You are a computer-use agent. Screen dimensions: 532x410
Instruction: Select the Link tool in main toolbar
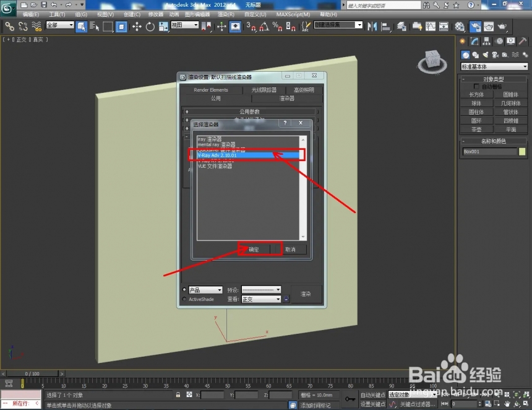pos(9,27)
